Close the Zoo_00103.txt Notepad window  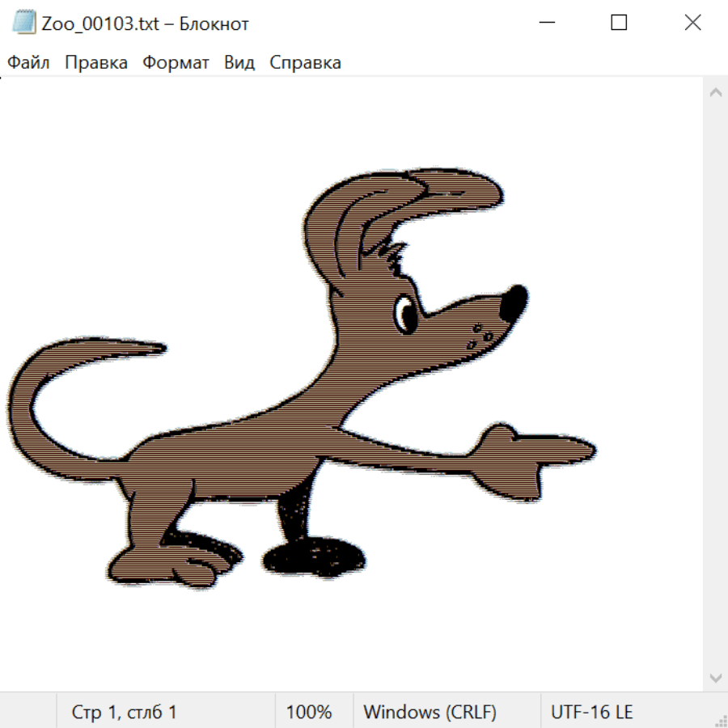coord(692,23)
